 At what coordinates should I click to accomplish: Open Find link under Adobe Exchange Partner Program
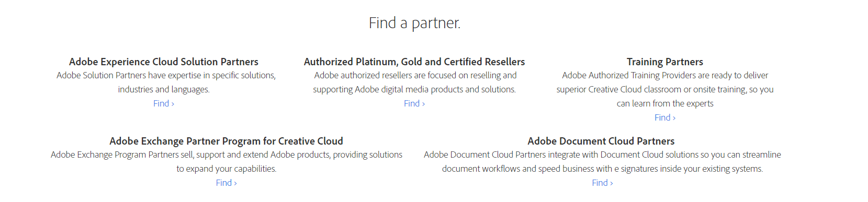(227, 183)
